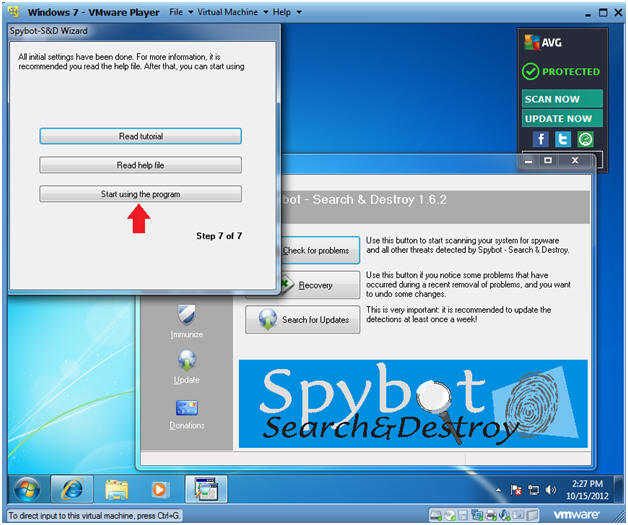Click 'To direct input to this virtual machine' text

pos(95,515)
